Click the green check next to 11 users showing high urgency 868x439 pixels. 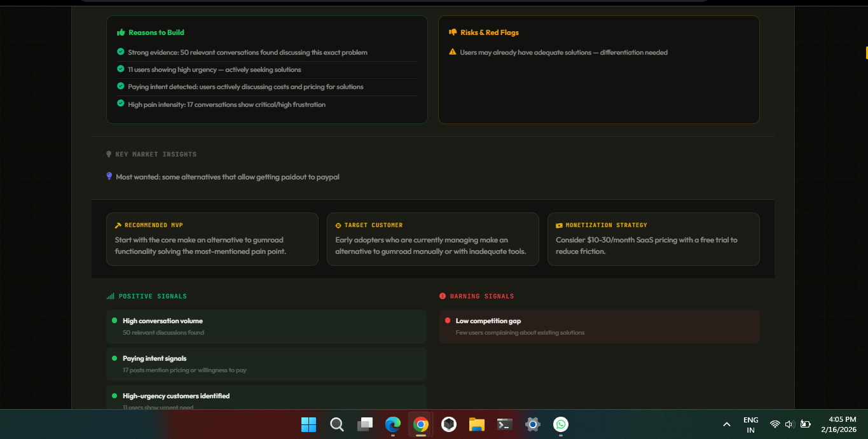coord(121,69)
